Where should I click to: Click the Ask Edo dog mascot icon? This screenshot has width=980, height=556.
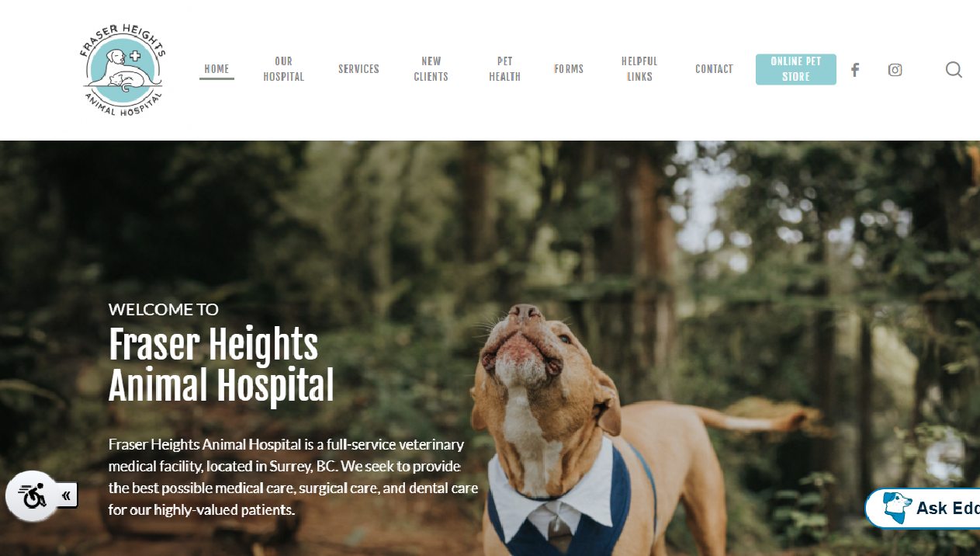coord(897,508)
